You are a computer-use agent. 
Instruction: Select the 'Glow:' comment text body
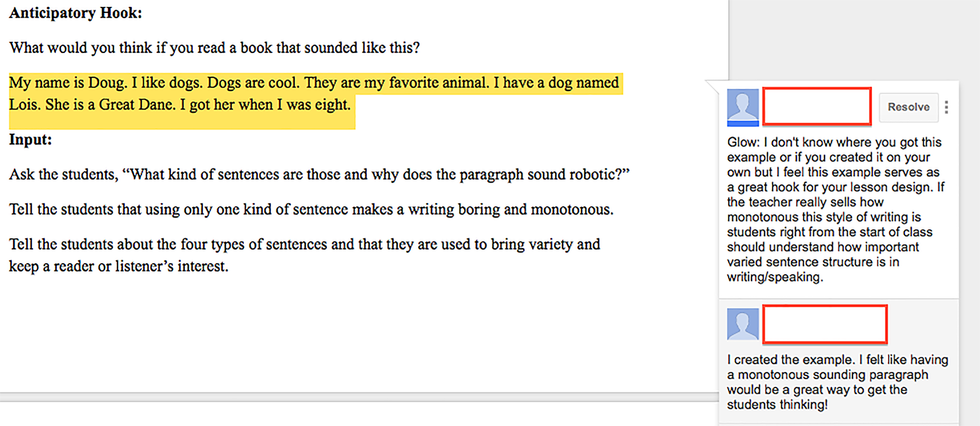(x=834, y=209)
